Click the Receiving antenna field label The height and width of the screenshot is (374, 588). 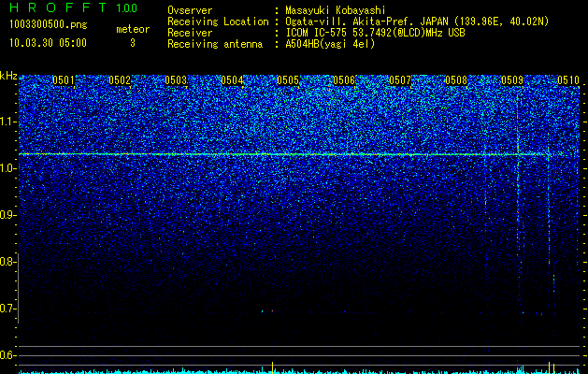coord(215,44)
